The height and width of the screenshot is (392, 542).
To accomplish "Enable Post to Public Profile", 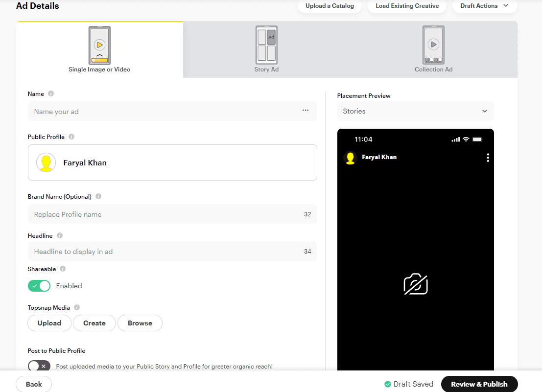I will [39, 366].
